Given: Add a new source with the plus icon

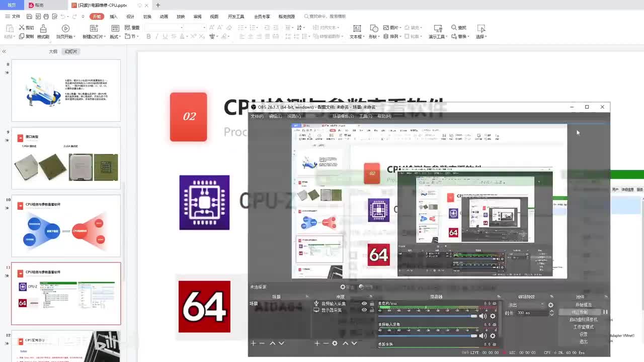Looking at the screenshot, I should 317,343.
